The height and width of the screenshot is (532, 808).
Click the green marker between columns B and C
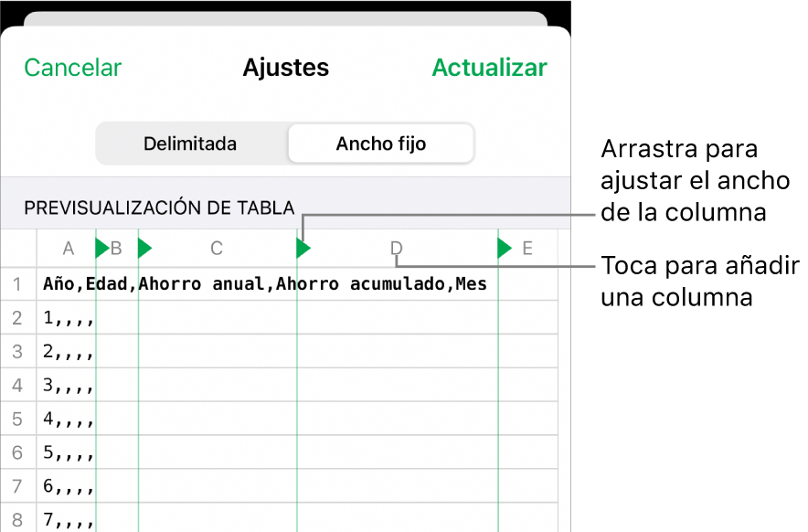144,249
